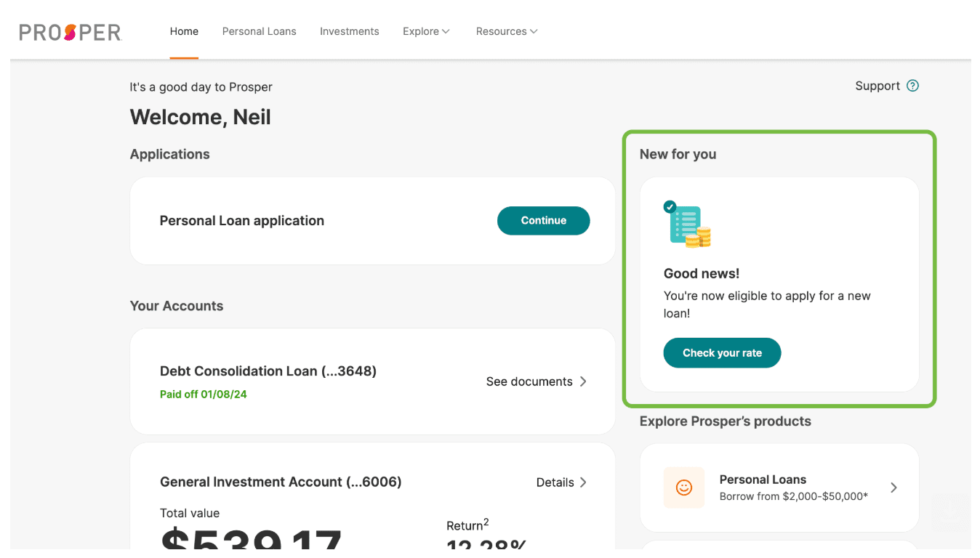
Task: Click the Personal Loans smiley icon
Action: [683, 488]
